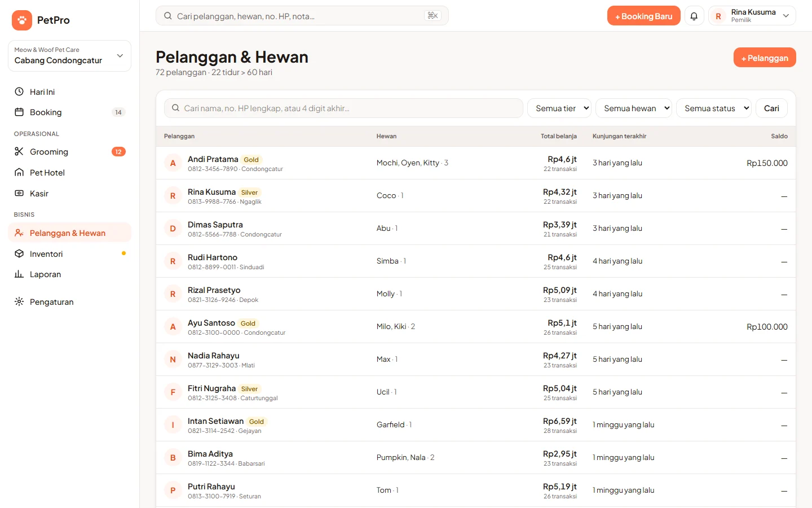Open customer Rudi Hartono
Screen dimensions: 812x508
coord(476,261)
